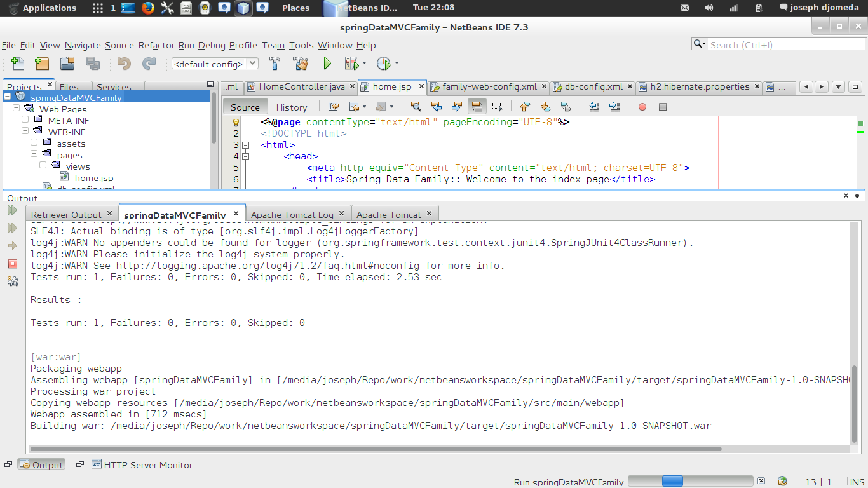Open the Navigate menu

(x=83, y=45)
